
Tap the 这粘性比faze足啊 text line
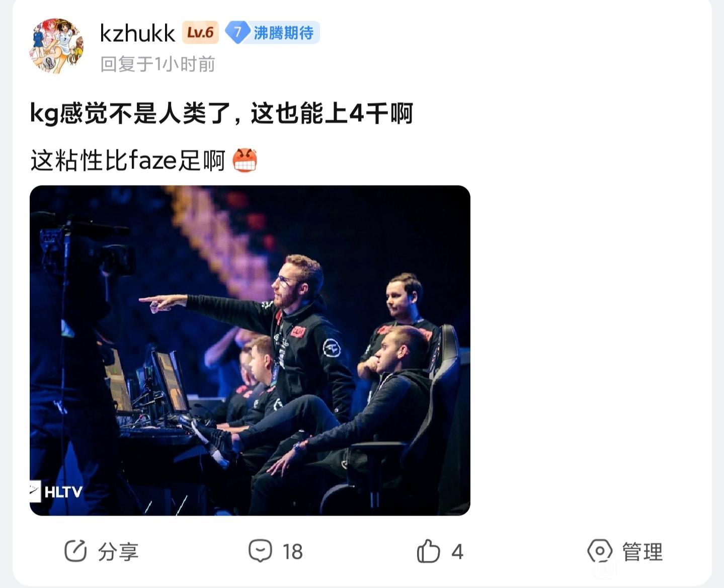(127, 161)
